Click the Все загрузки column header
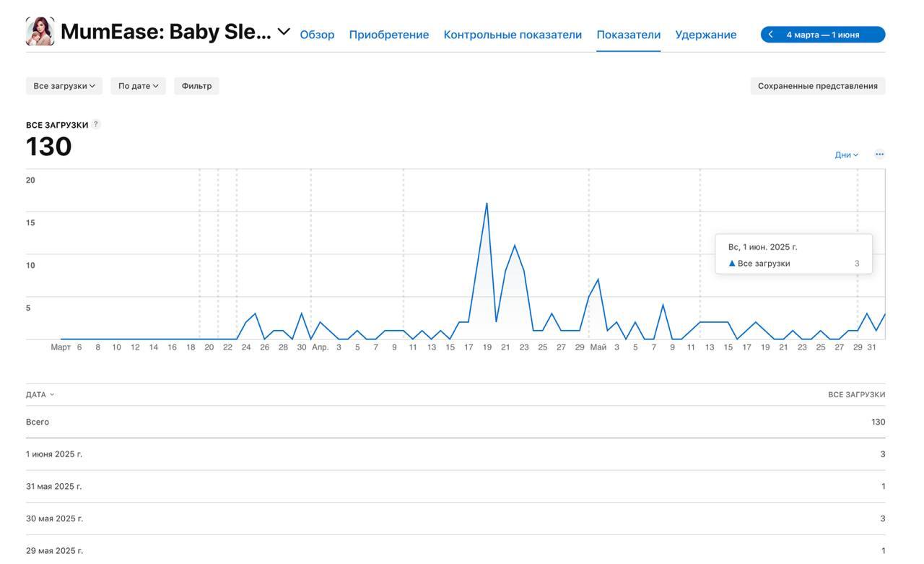Screen dimensions: 924x564 pos(856,395)
